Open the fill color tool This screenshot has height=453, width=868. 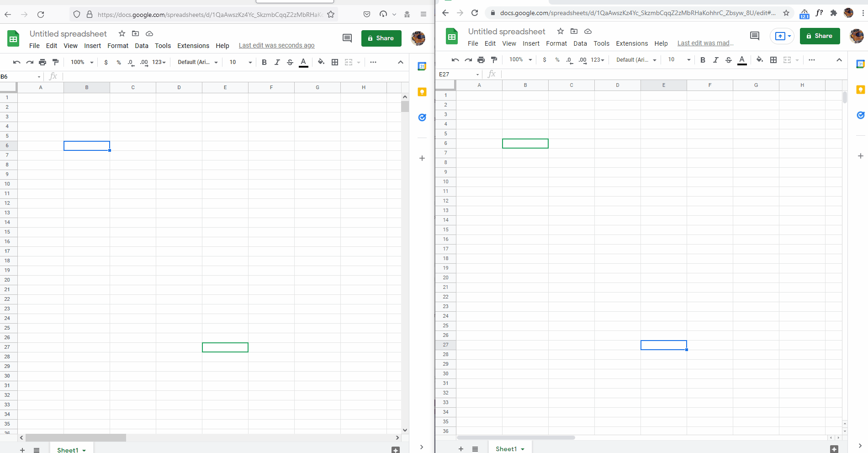[321, 62]
